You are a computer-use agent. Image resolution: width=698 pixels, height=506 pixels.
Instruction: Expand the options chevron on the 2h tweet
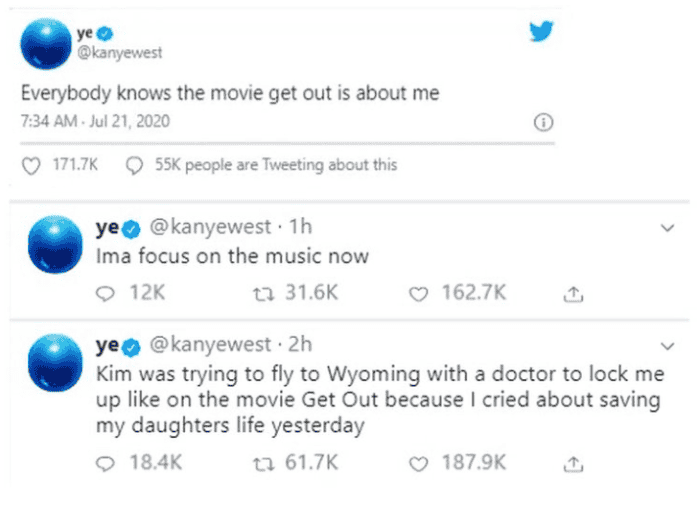(669, 343)
